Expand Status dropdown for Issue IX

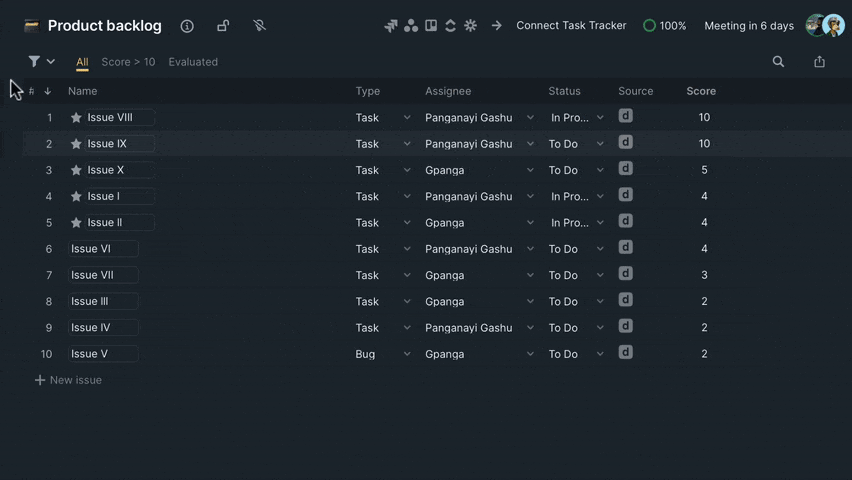pyautogui.click(x=600, y=144)
